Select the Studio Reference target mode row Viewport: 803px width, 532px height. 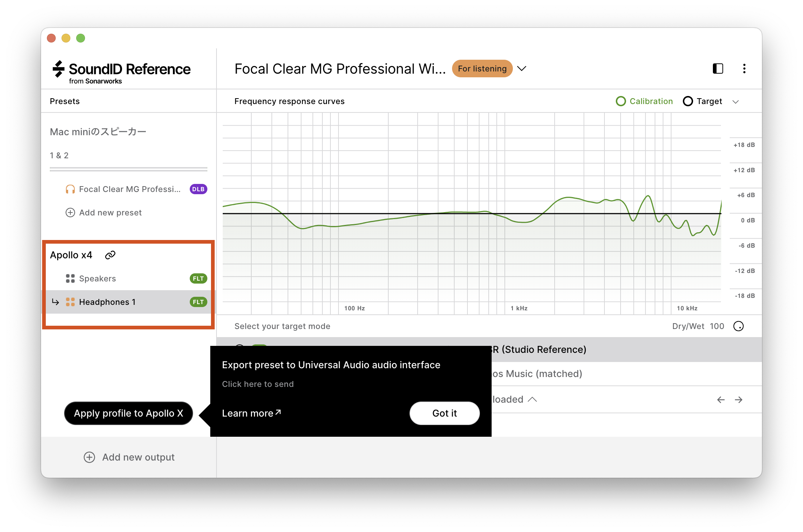click(x=489, y=350)
